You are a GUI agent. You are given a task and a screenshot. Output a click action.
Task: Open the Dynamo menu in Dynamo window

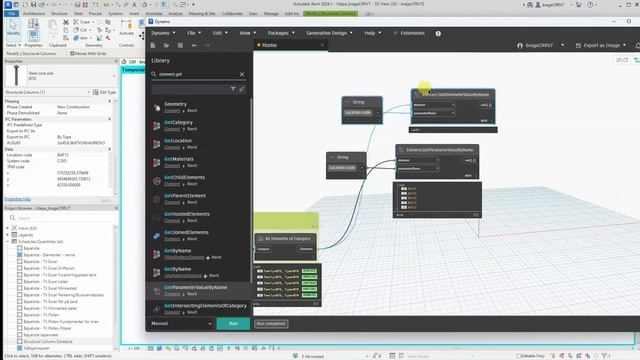click(163, 33)
